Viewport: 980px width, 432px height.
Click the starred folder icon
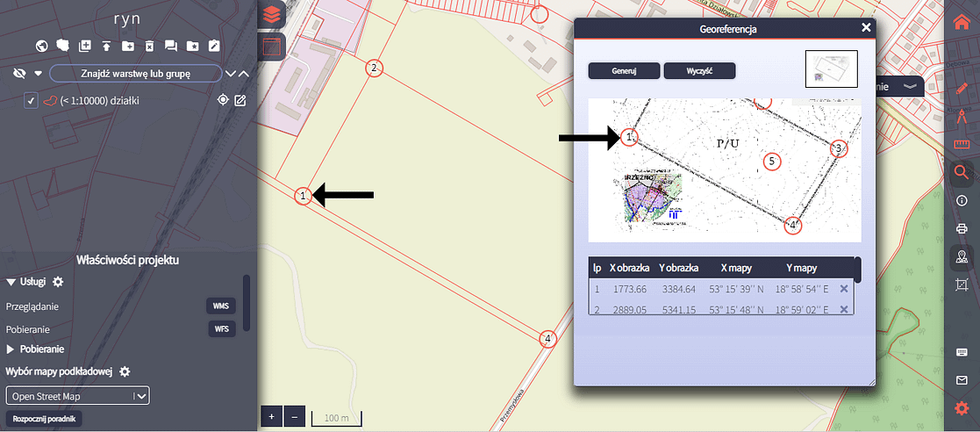click(x=192, y=46)
